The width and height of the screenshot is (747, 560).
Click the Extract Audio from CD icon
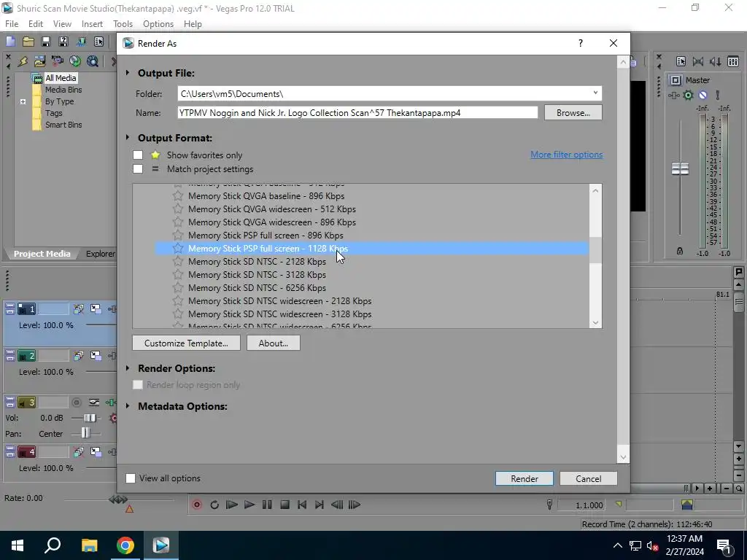[75, 61]
